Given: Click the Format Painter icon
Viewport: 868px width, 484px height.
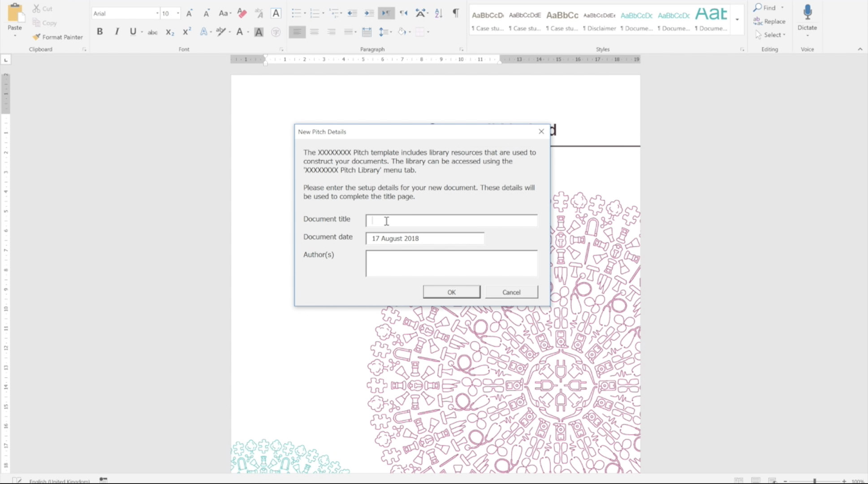Looking at the screenshot, I should pos(36,37).
